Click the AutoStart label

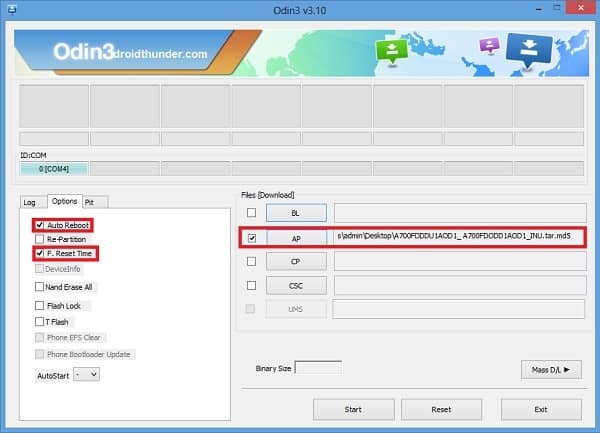click(x=53, y=376)
